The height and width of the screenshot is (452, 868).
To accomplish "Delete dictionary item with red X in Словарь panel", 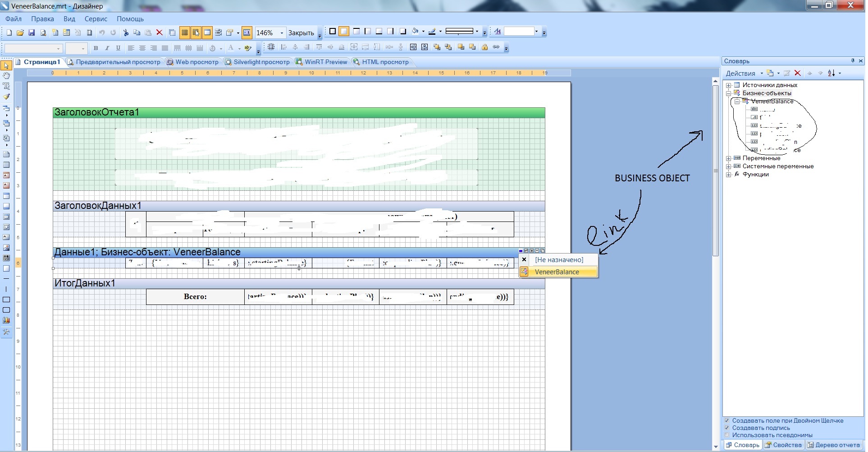I will 798,73.
